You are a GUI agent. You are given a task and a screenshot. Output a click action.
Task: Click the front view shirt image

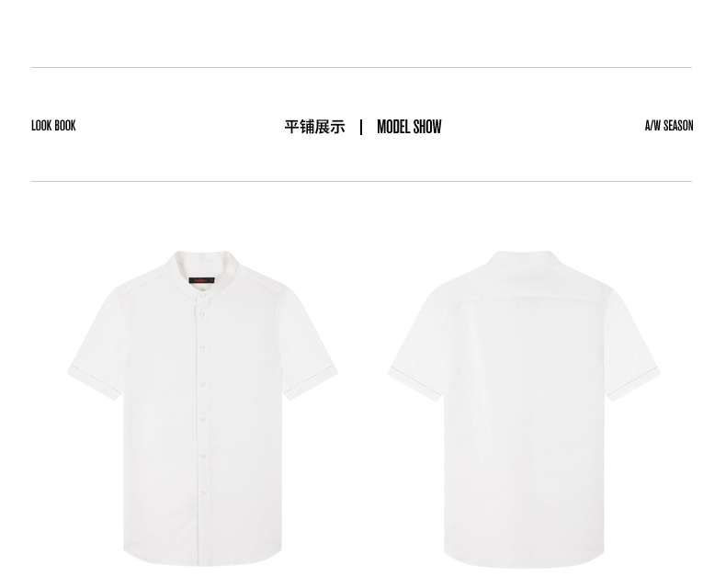point(202,408)
